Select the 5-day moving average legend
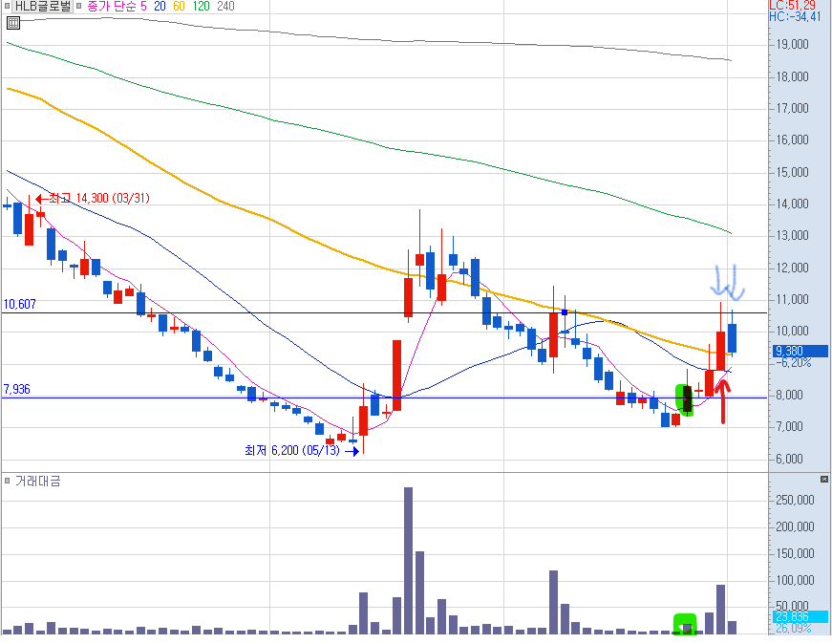This screenshot has height=644, width=832. [x=143, y=7]
